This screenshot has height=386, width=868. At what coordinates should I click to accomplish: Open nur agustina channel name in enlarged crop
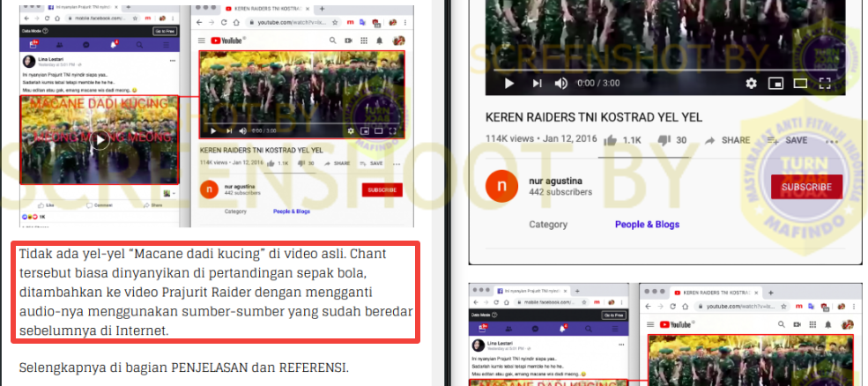pyautogui.click(x=556, y=181)
